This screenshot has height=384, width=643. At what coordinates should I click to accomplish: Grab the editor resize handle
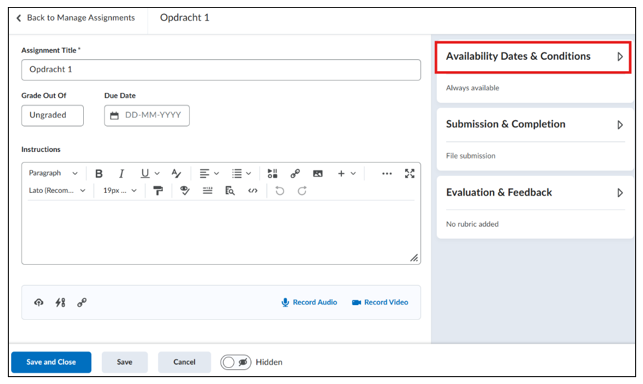click(x=414, y=258)
